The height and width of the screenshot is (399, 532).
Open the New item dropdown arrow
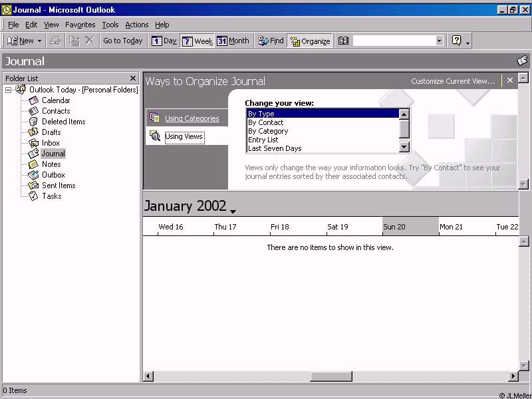(x=39, y=41)
